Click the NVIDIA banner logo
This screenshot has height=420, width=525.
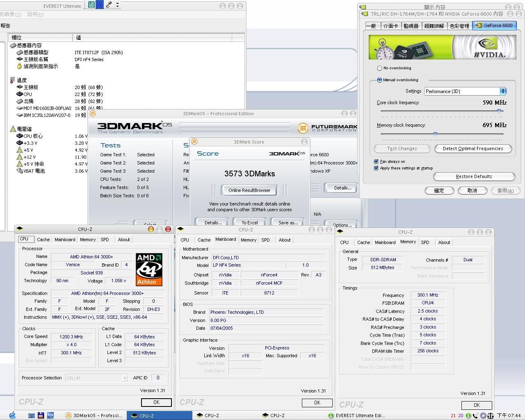tap(489, 47)
